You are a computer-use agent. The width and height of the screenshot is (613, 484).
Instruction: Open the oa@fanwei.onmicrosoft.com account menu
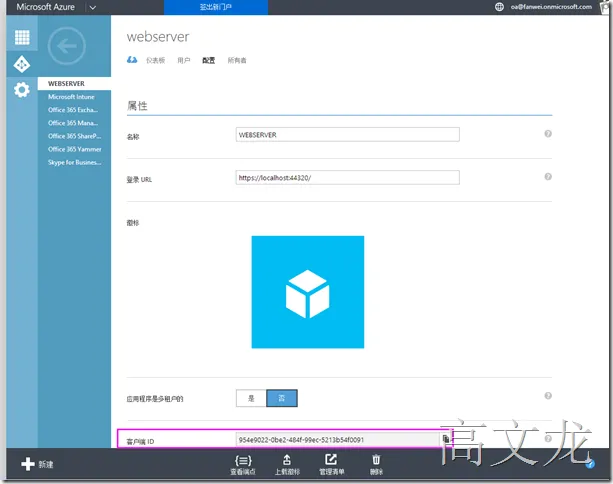[x=551, y=7]
